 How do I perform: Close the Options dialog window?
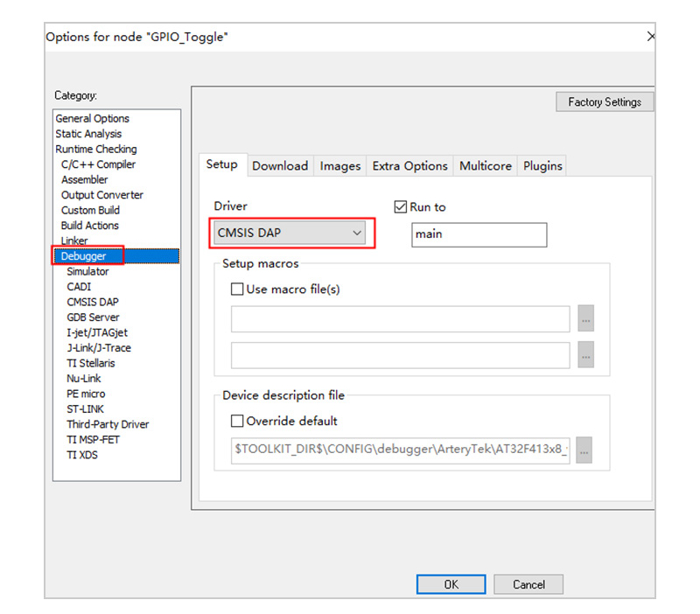(650, 37)
